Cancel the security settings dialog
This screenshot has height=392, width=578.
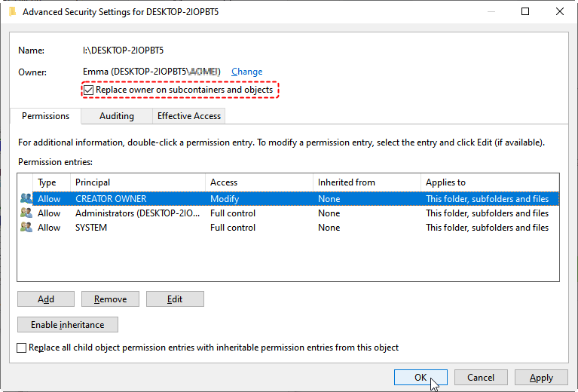(481, 378)
